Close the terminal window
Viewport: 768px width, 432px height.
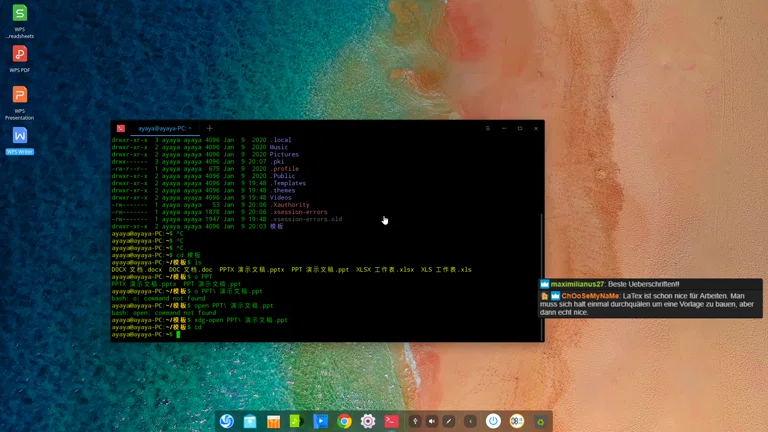click(x=536, y=128)
